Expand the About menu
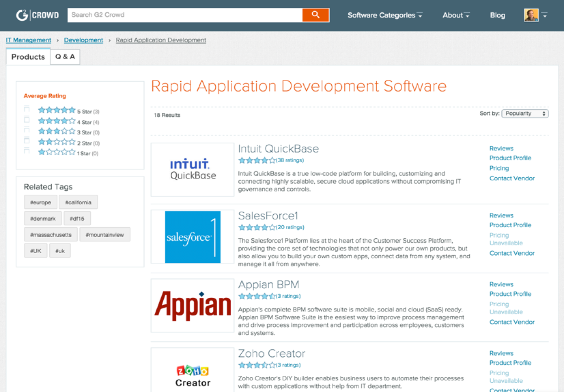This screenshot has height=392, width=564. pyautogui.click(x=456, y=15)
